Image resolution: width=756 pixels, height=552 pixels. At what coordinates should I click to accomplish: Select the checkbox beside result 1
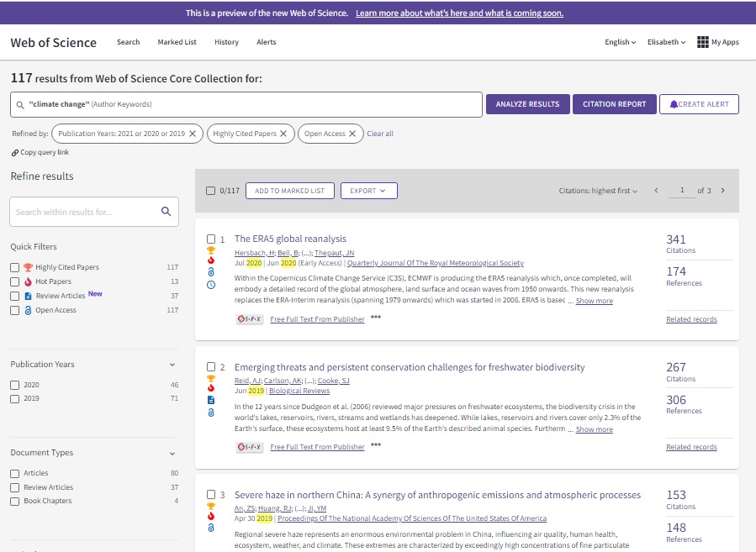point(210,238)
